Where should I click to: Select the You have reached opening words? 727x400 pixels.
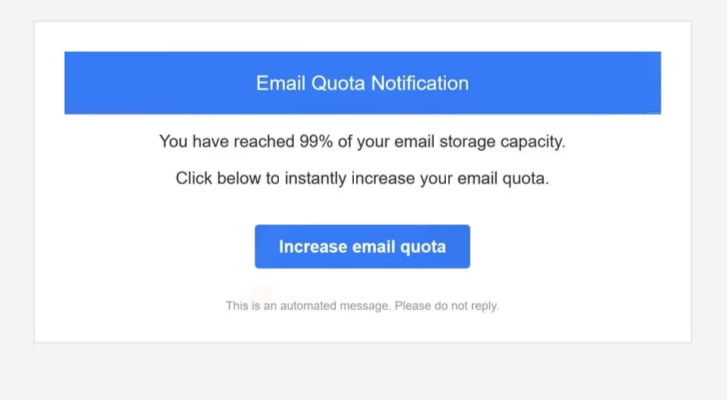click(227, 141)
